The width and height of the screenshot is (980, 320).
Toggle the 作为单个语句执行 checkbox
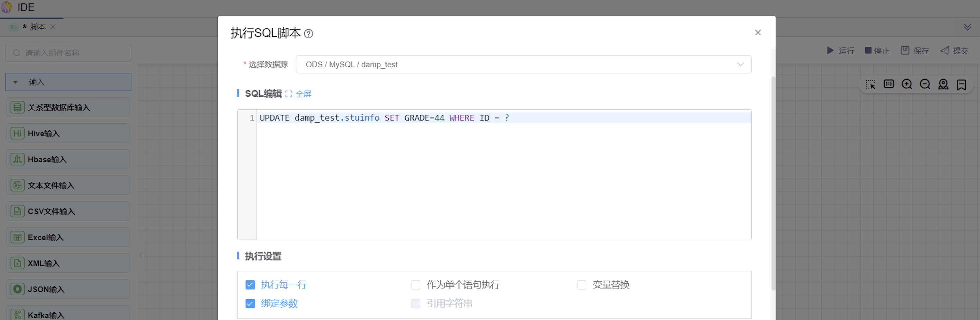click(416, 285)
